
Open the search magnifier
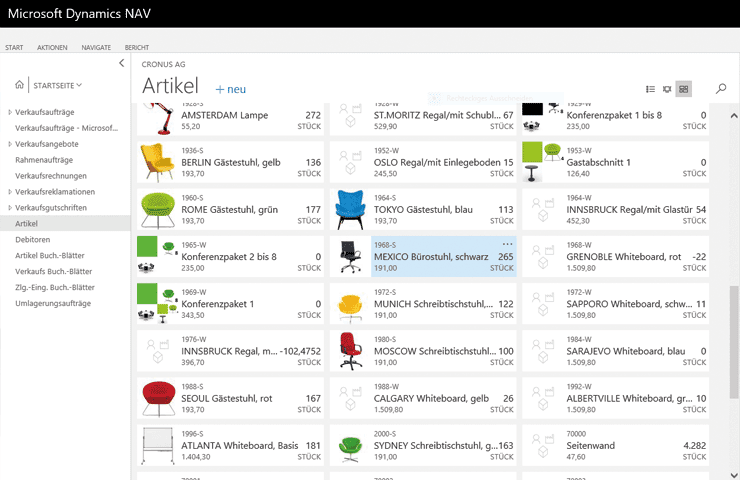pyautogui.click(x=721, y=89)
